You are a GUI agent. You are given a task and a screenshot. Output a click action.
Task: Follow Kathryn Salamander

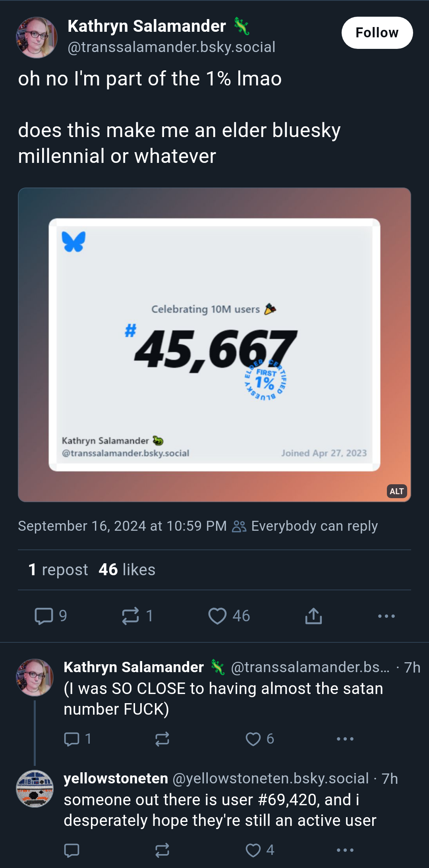[377, 33]
